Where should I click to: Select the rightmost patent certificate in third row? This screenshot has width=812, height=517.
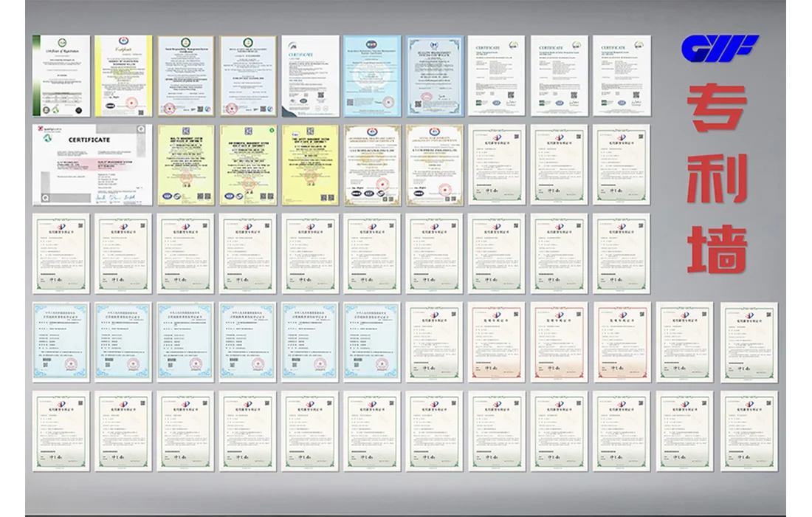coord(621,254)
